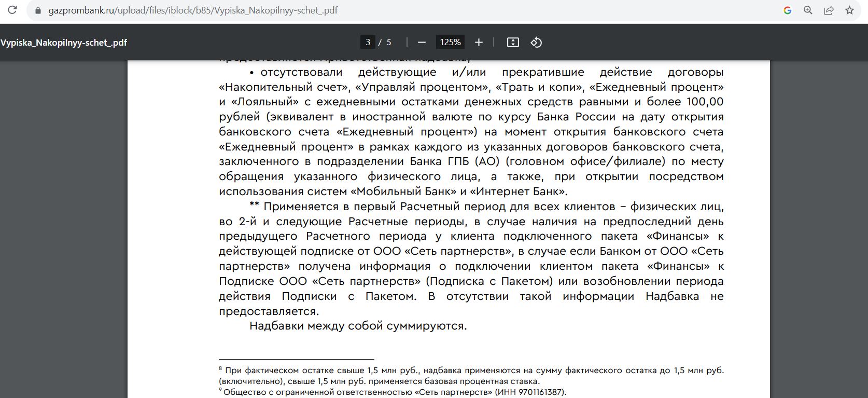Click the text «Накопительный счет» in quotes
868x398 pixels.
tap(284, 87)
